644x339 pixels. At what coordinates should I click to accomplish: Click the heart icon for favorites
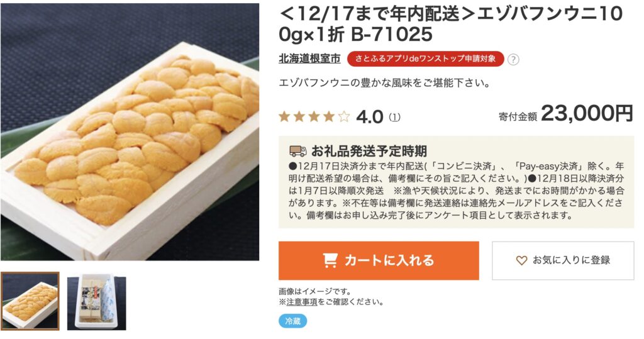[x=521, y=260]
